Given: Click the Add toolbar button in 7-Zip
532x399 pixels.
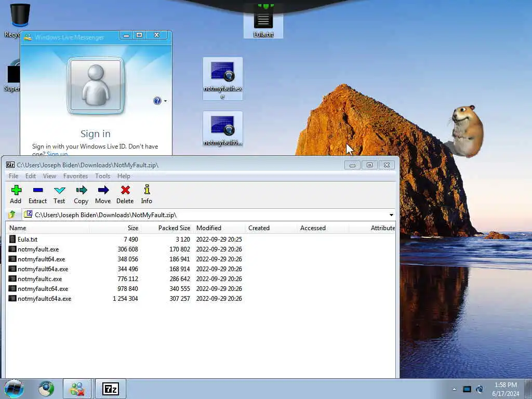Looking at the screenshot, I should click(16, 194).
